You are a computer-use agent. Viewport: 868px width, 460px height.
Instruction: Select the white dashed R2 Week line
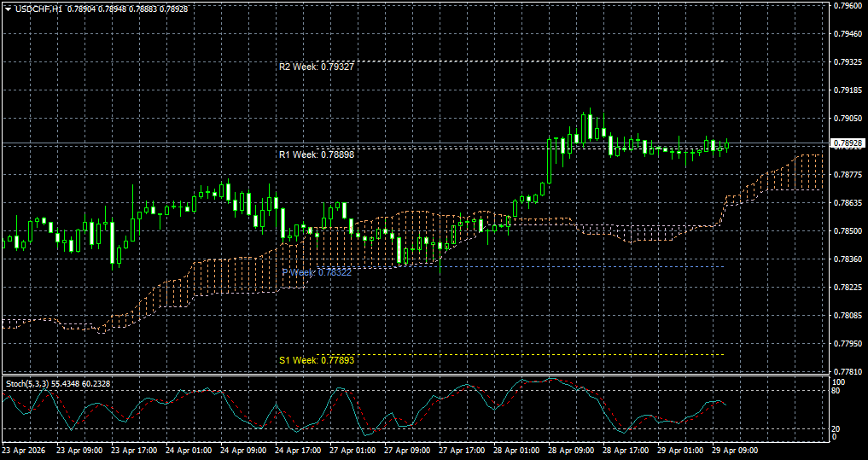[x=519, y=61]
